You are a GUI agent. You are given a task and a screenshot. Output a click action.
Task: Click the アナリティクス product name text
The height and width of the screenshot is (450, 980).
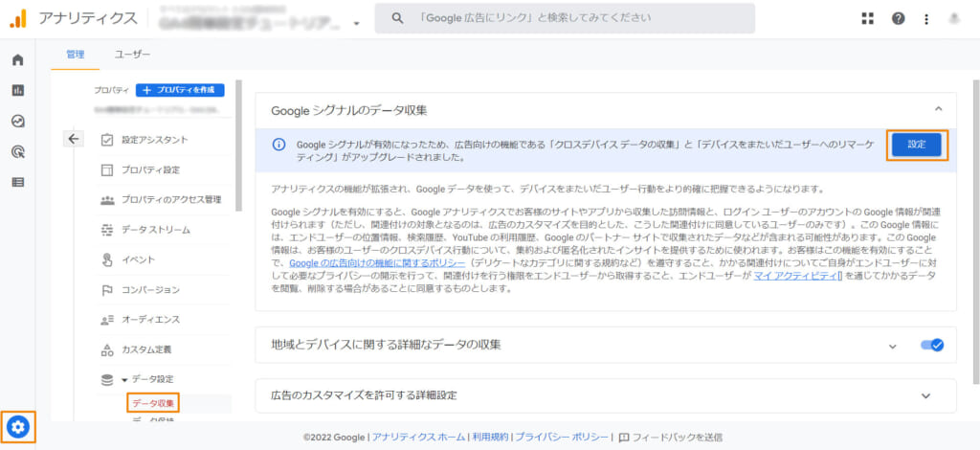pos(87,19)
